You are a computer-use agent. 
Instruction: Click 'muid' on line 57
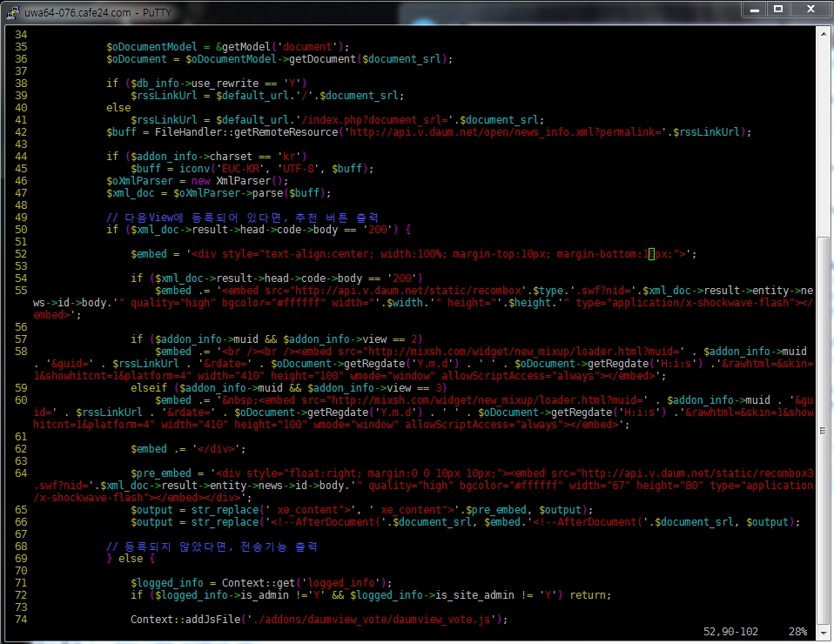245,339
